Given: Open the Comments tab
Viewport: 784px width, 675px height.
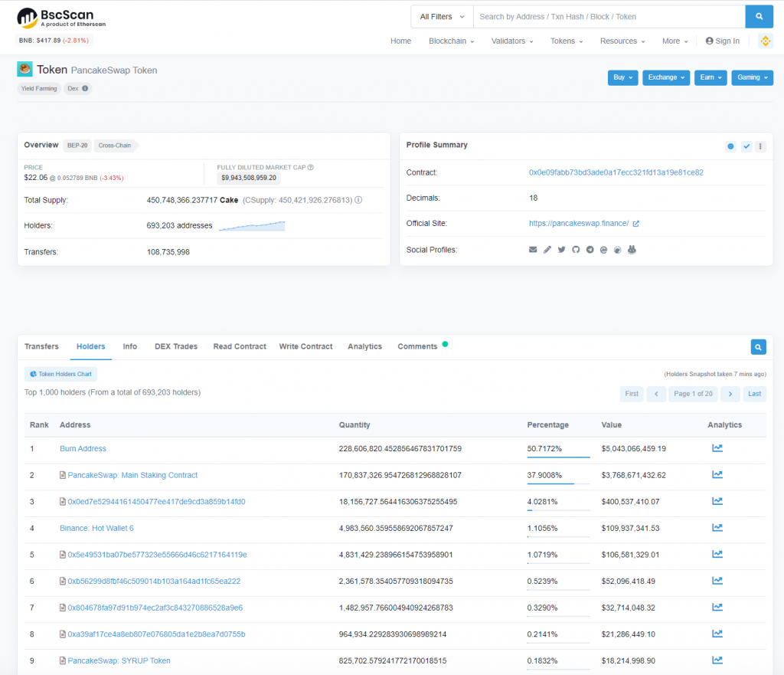Looking at the screenshot, I should (x=418, y=346).
